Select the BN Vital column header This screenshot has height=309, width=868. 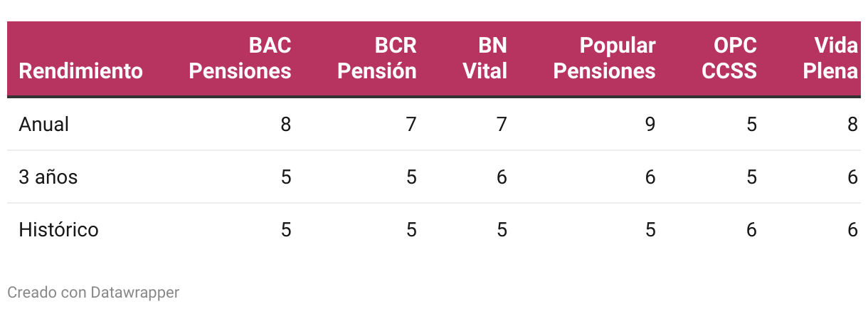(x=485, y=58)
